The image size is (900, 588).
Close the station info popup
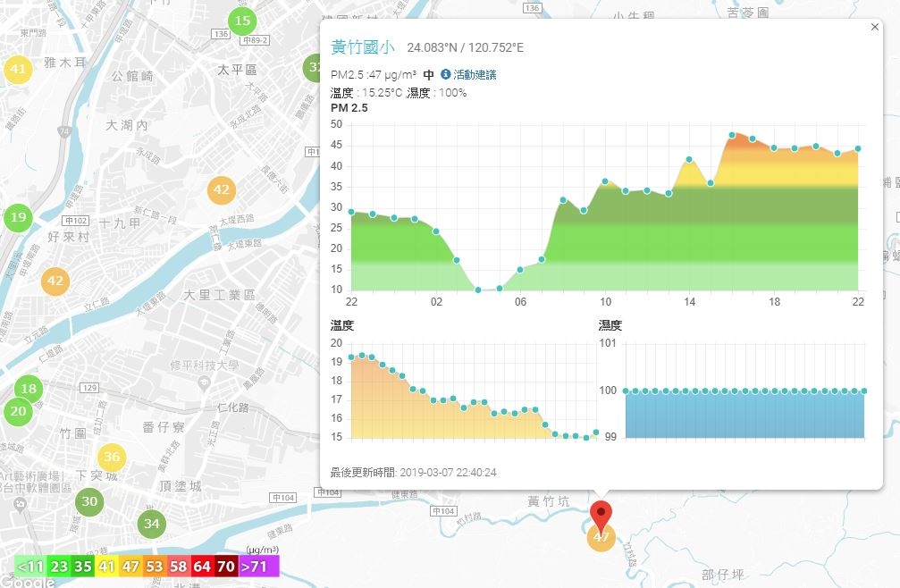[x=874, y=27]
